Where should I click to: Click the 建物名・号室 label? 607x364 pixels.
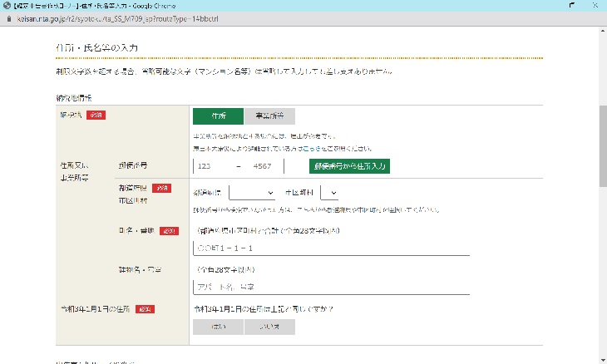coord(140,269)
